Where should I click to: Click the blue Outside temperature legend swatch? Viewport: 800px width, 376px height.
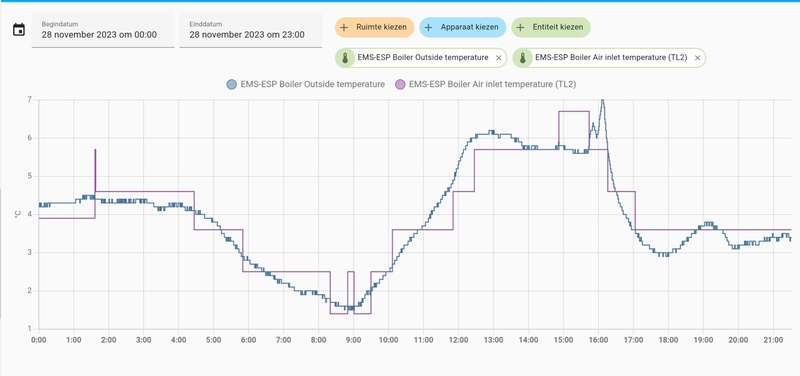pyautogui.click(x=232, y=85)
